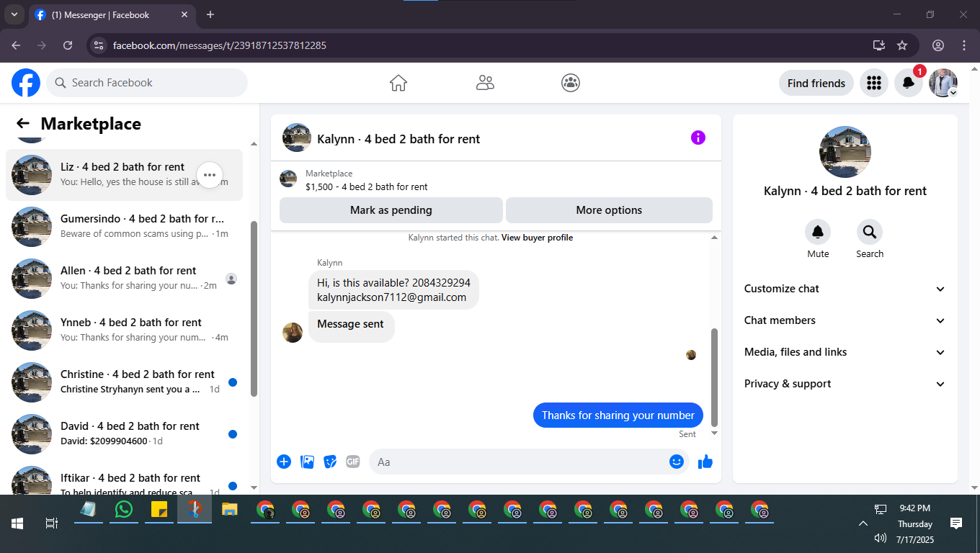Viewport: 980px width, 553px height.
Task: Open the Chrome tab search dropdown
Action: pos(14,14)
